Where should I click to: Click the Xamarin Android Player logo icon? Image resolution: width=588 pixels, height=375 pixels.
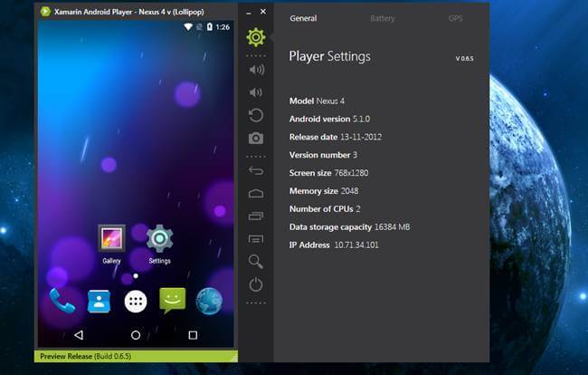tap(45, 12)
